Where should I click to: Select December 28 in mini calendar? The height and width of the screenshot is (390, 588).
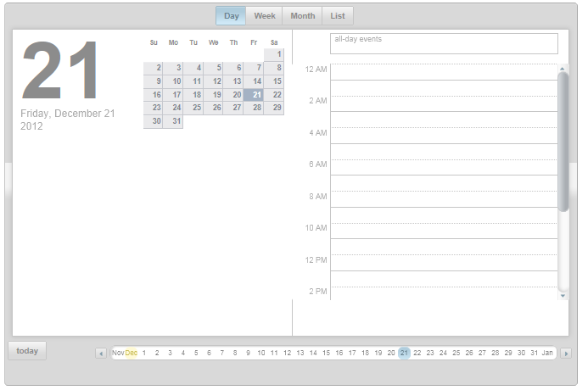coord(254,108)
